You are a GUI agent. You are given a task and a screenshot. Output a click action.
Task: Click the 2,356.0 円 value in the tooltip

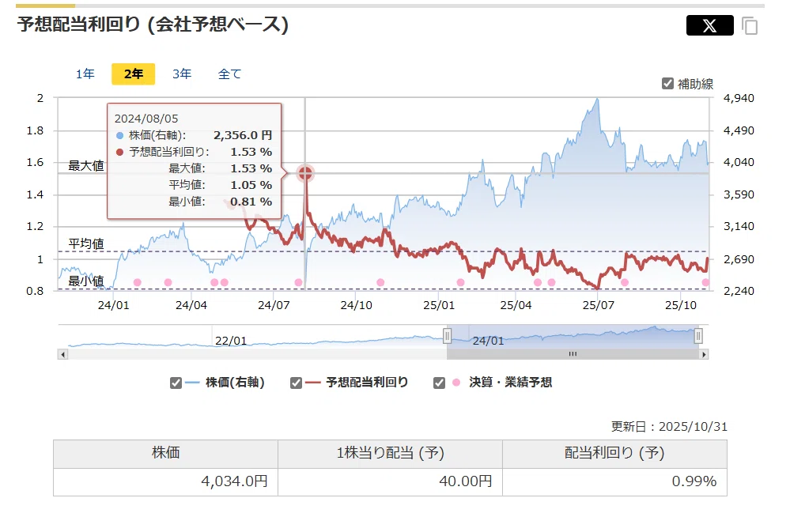pos(243,135)
